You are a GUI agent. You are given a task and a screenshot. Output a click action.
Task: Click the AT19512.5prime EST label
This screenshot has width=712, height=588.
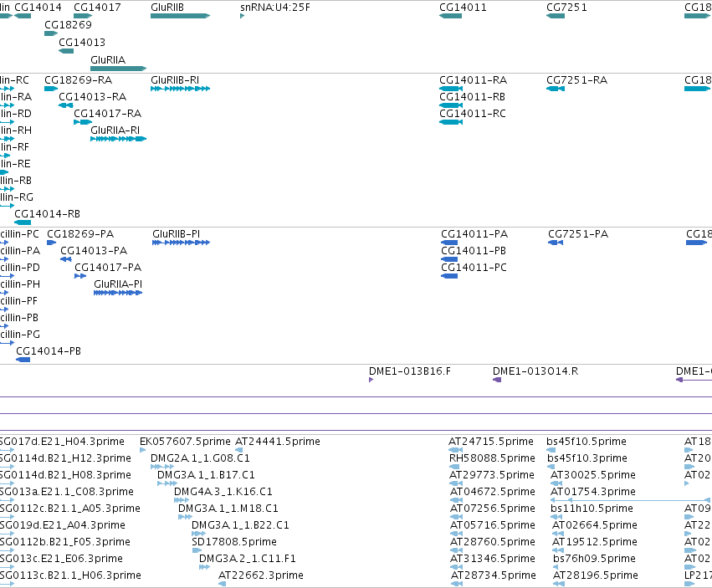click(x=595, y=542)
